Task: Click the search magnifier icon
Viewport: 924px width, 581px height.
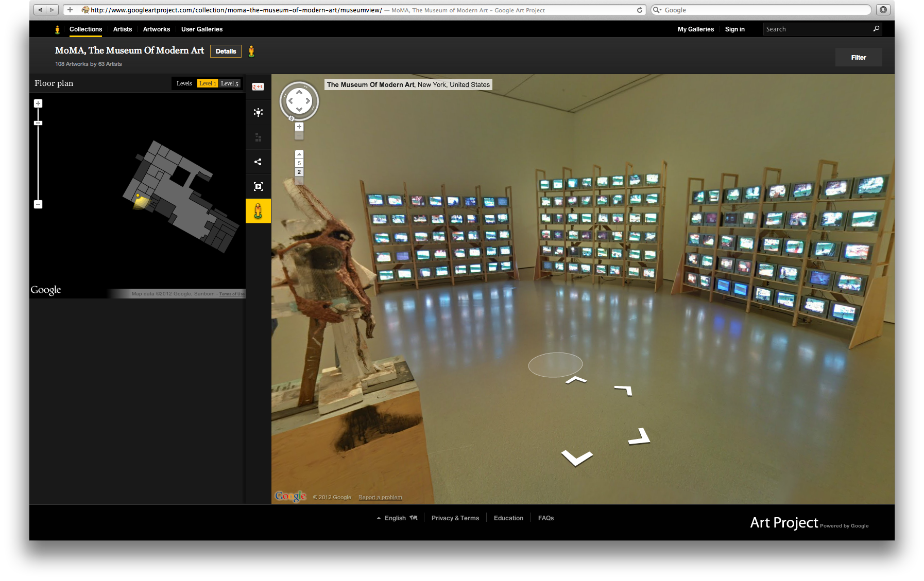Action: (x=876, y=29)
